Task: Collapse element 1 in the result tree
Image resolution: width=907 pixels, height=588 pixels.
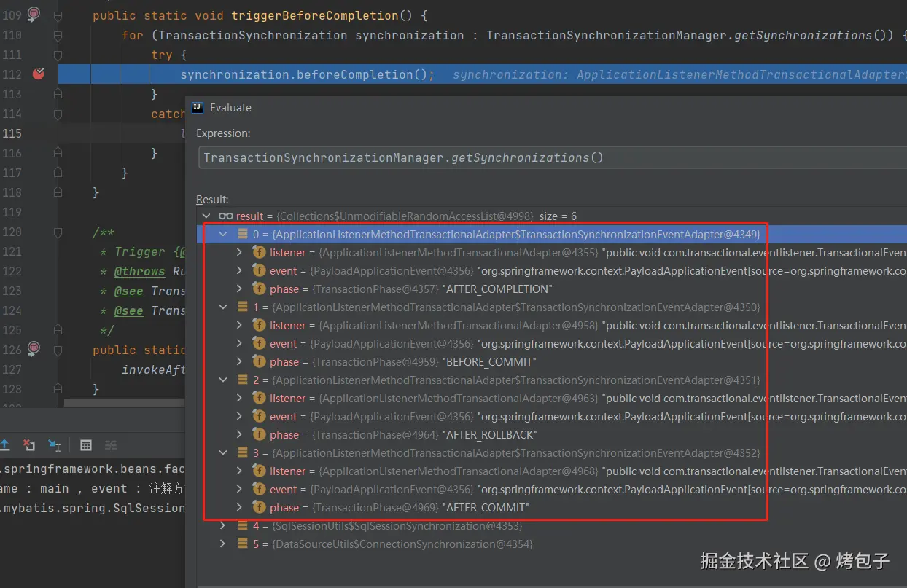Action: click(x=224, y=307)
